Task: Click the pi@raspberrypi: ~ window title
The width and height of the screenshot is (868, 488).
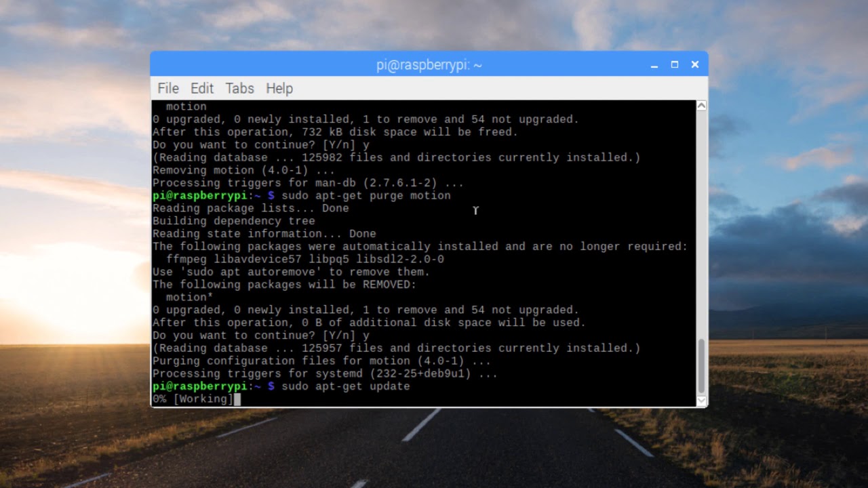Action: (429, 65)
